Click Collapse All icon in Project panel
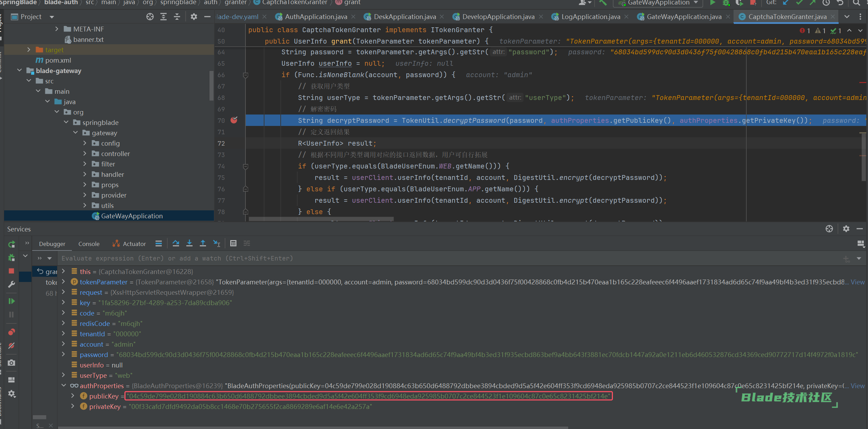Image resolution: width=868 pixels, height=429 pixels. [x=177, y=17]
